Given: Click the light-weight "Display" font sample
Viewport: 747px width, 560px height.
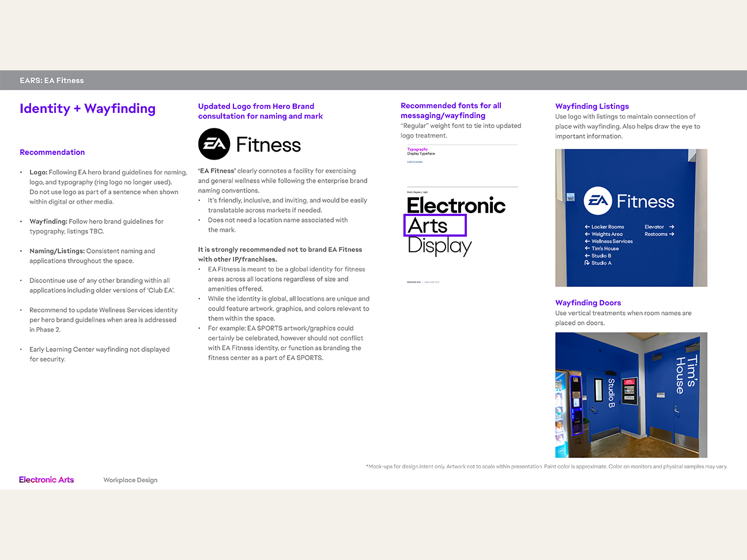Looking at the screenshot, I should point(440,246).
